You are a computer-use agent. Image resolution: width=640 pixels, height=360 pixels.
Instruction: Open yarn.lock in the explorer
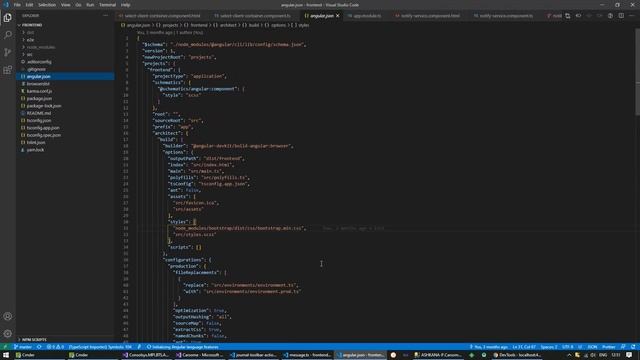pos(65,150)
